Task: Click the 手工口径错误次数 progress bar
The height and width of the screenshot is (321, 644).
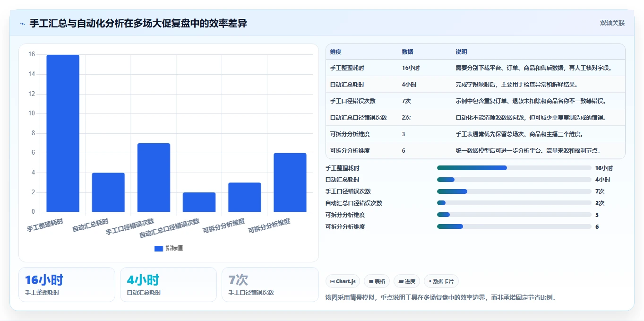Action: (x=515, y=191)
